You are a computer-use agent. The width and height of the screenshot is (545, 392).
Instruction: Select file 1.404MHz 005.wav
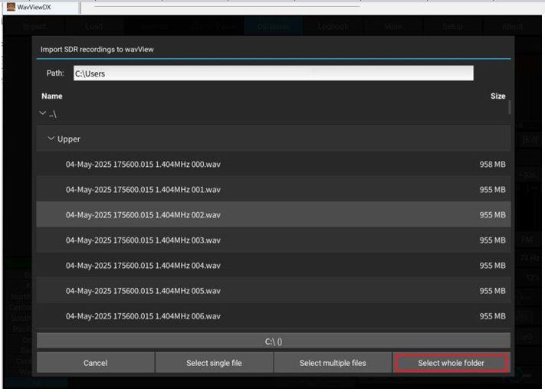tap(143, 291)
